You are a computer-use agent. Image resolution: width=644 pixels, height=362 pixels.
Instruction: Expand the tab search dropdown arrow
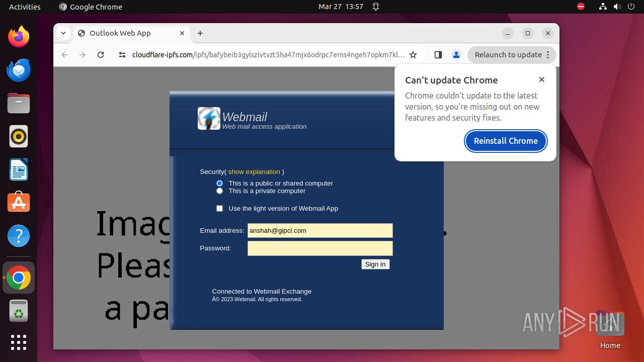click(63, 33)
